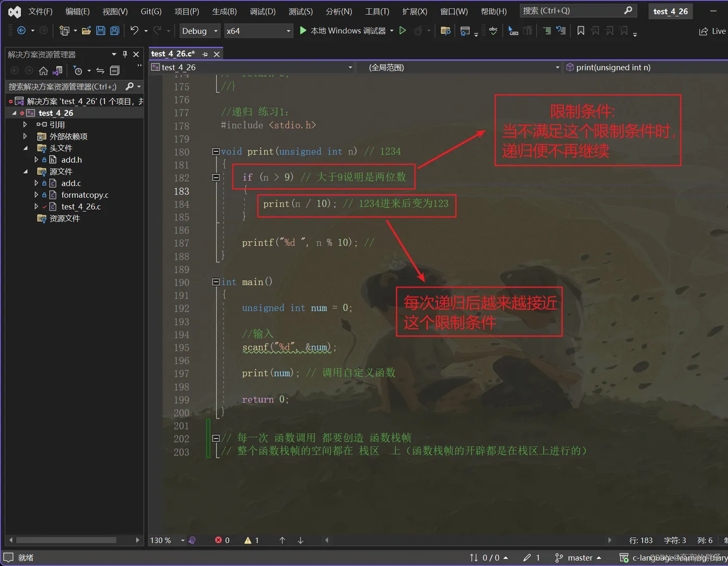Open the 调试(D) menu

point(263,11)
